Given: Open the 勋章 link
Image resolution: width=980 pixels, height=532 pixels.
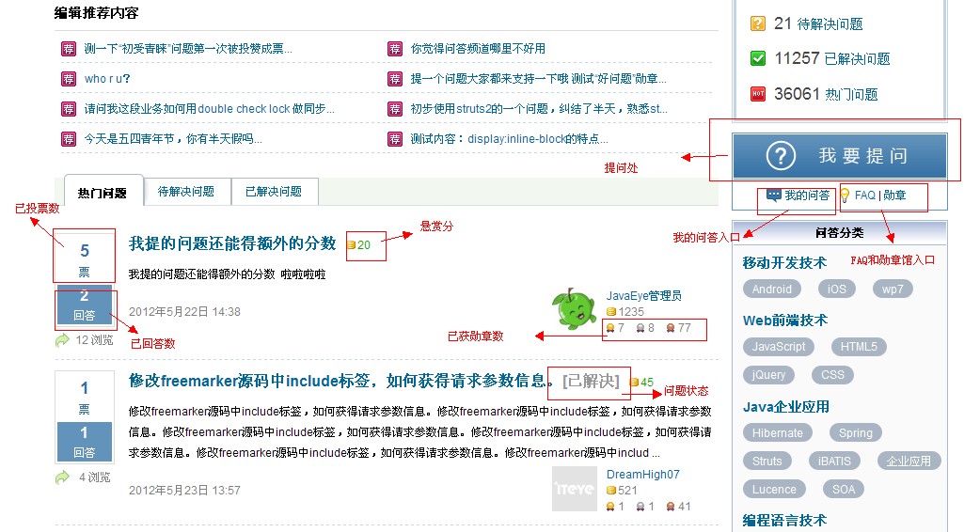Looking at the screenshot, I should (894, 196).
